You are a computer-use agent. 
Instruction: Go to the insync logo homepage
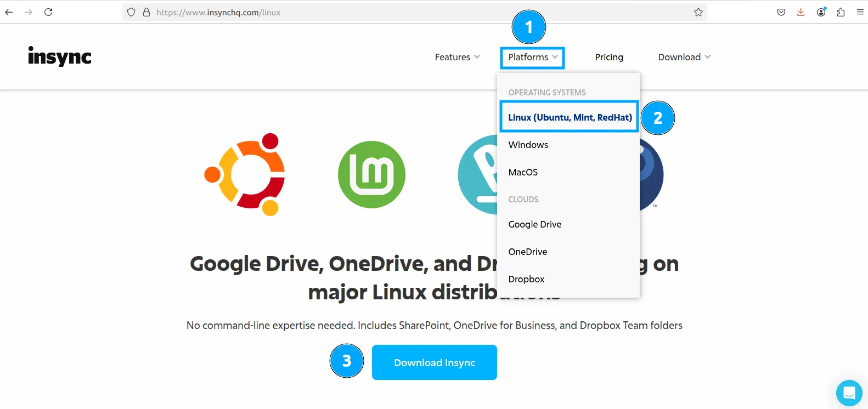click(60, 56)
